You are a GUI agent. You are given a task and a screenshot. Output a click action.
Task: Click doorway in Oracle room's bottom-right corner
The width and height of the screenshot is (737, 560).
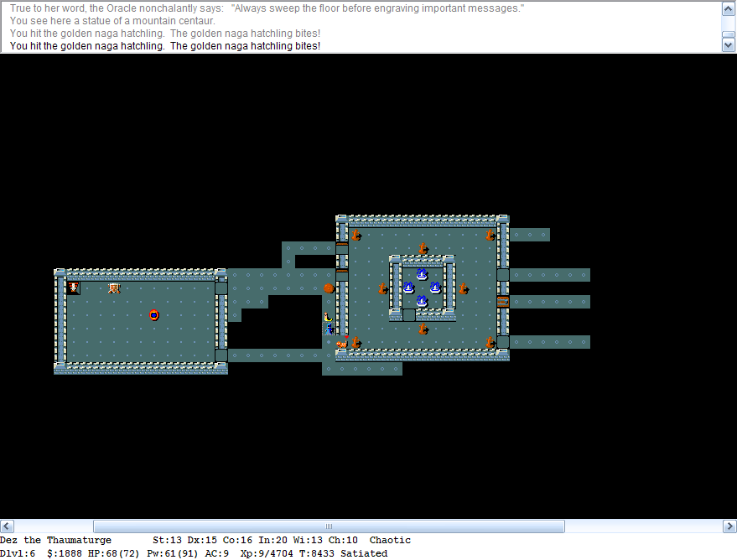point(503,342)
